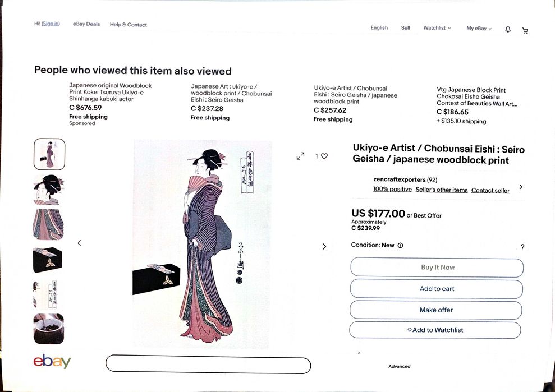
Task: Open the notifications bell icon
Action: click(507, 29)
